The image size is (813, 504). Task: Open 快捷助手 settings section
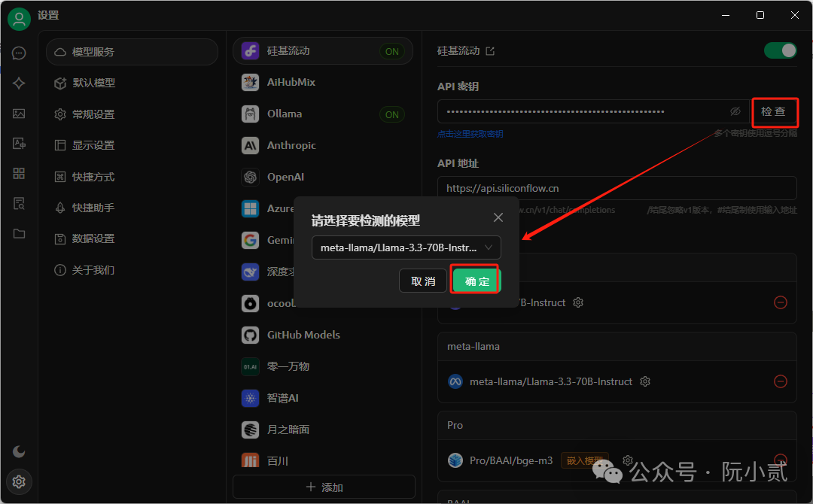pos(132,208)
